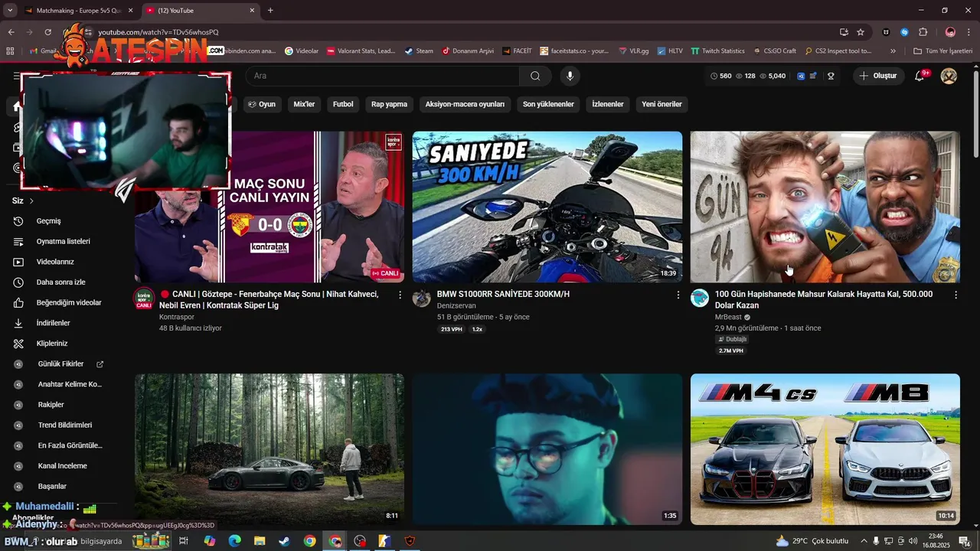Viewport: 980px width, 551px height.
Task: Click the MrBeast channel avatar
Action: click(x=700, y=298)
